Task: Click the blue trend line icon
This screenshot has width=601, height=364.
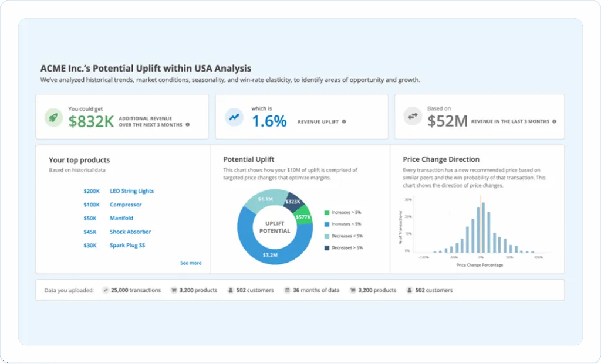Action: [x=234, y=117]
